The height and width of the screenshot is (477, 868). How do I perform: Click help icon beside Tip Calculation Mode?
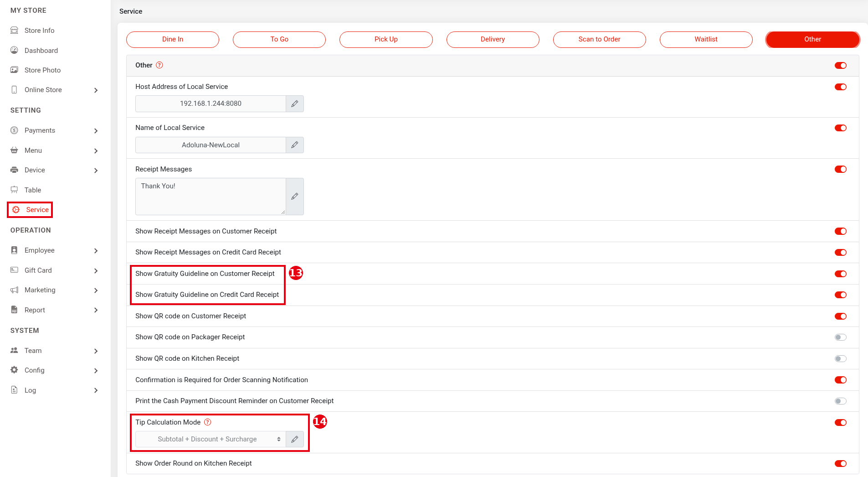tap(208, 422)
